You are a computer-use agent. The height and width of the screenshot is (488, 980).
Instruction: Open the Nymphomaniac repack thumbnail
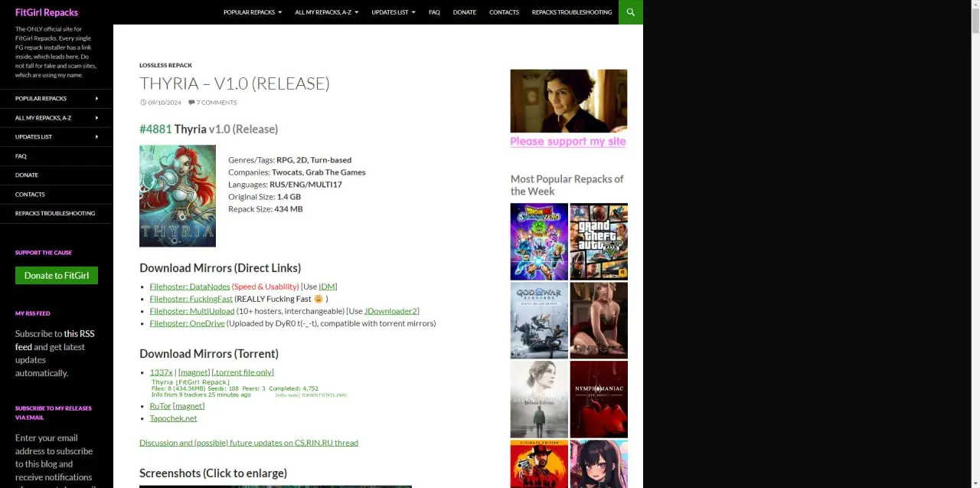pos(599,399)
